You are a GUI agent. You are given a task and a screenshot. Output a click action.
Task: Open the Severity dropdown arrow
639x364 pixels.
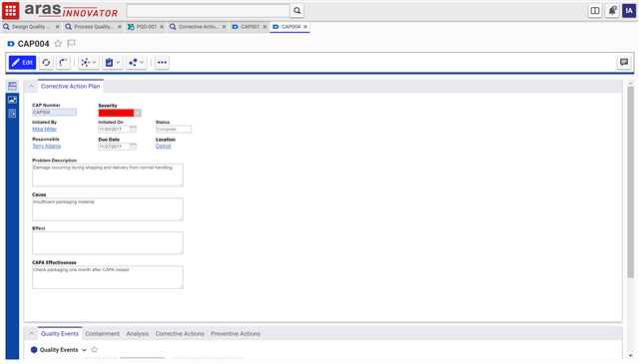tap(138, 113)
